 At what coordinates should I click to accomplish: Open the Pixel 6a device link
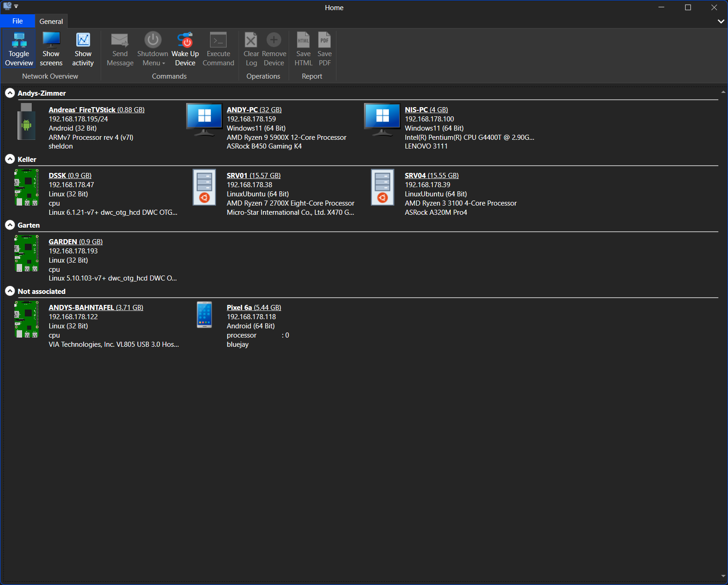coord(254,308)
